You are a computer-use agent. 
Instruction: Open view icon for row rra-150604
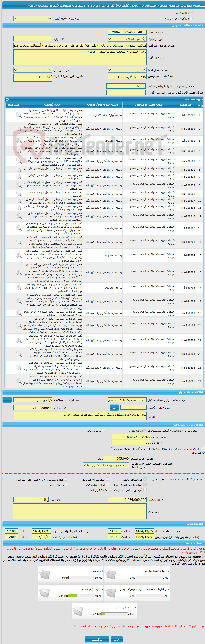pos(18,325)
